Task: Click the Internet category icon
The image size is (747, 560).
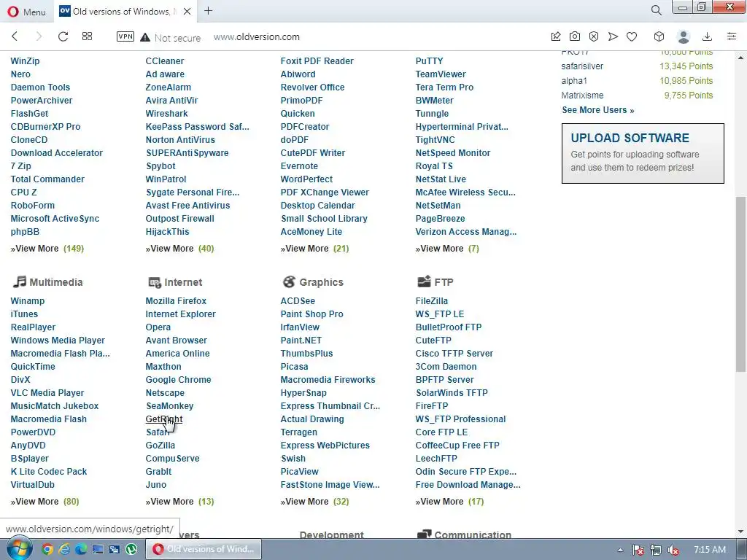Action: [x=155, y=282]
